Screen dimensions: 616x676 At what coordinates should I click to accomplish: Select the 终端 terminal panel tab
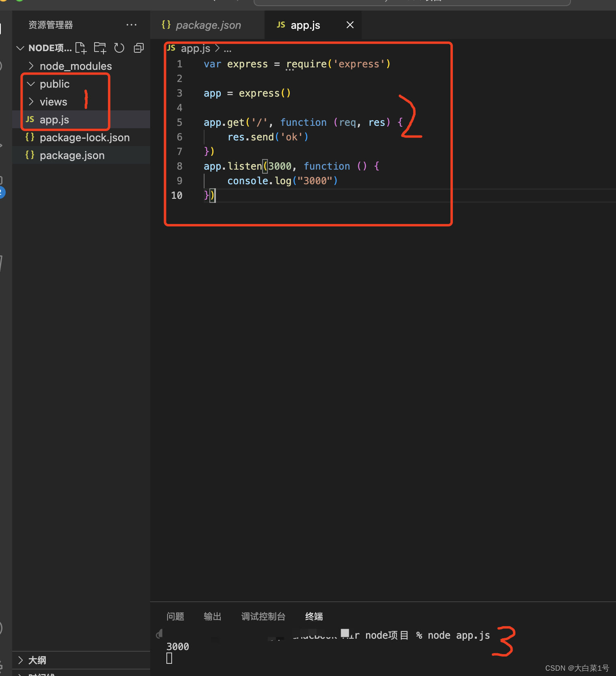314,617
